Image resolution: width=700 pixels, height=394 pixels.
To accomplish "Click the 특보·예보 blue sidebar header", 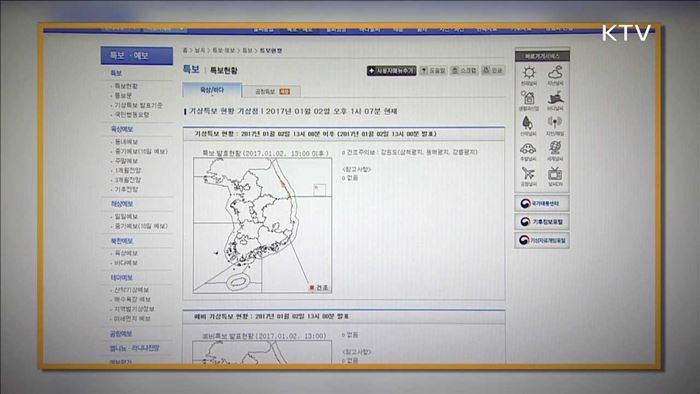I will coord(137,56).
